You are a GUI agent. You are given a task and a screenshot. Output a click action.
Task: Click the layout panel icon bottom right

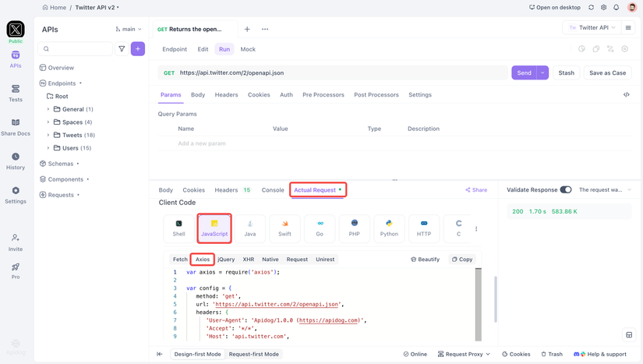click(x=629, y=335)
